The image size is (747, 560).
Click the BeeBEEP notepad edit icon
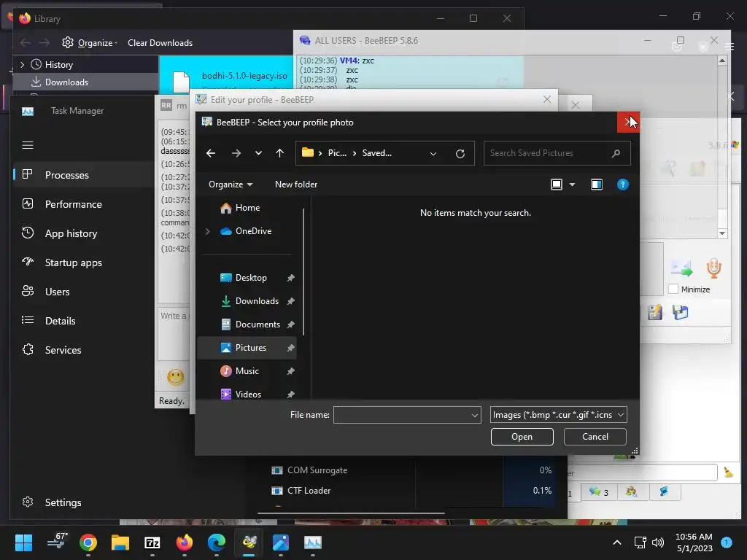654,312
